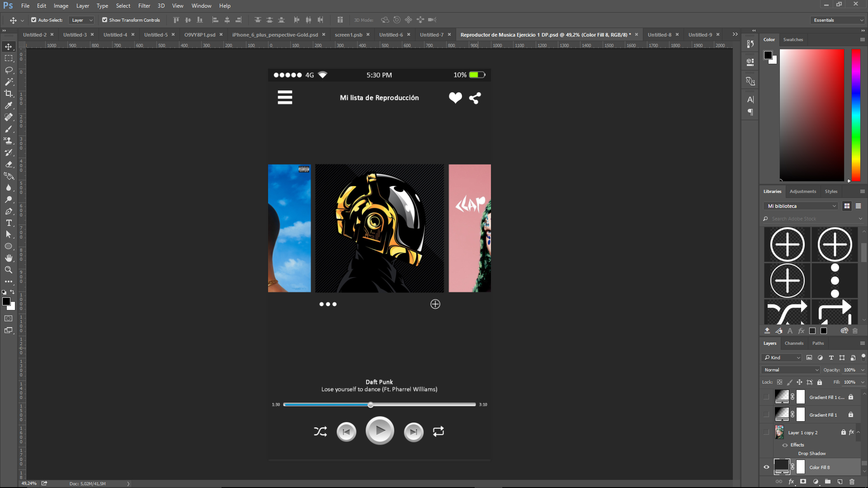The height and width of the screenshot is (488, 868).
Task: Click the Daft Punk album cover
Action: click(379, 228)
